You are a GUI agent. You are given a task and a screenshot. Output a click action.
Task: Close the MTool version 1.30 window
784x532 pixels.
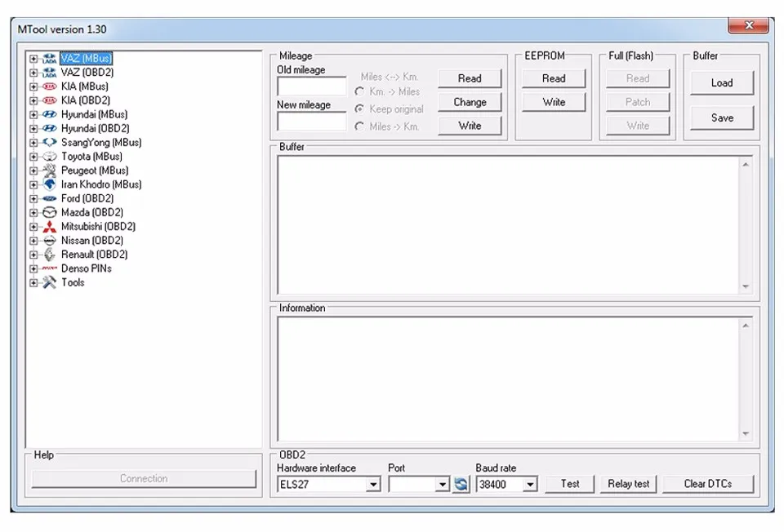tap(748, 25)
